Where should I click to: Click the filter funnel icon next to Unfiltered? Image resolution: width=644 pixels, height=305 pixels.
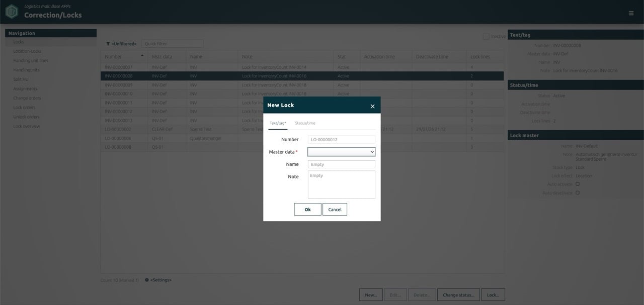tap(108, 44)
